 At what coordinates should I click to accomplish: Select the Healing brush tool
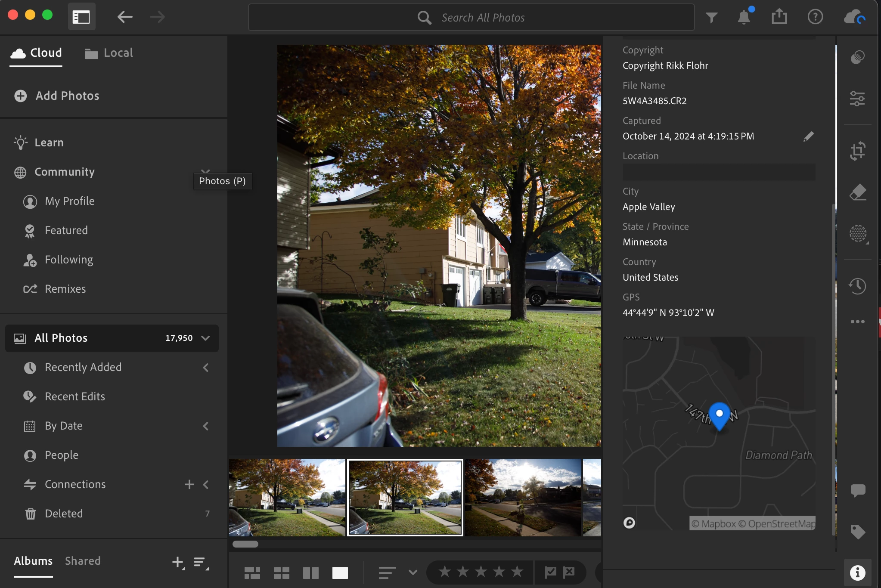(x=857, y=192)
